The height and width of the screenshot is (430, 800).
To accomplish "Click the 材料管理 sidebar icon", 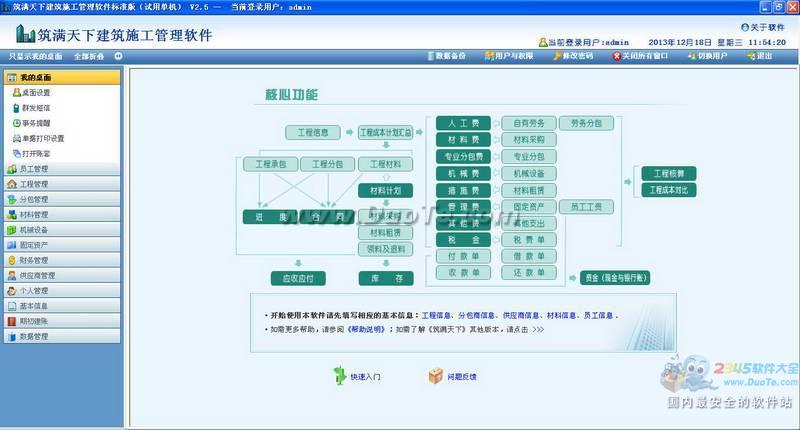I will click(12, 215).
